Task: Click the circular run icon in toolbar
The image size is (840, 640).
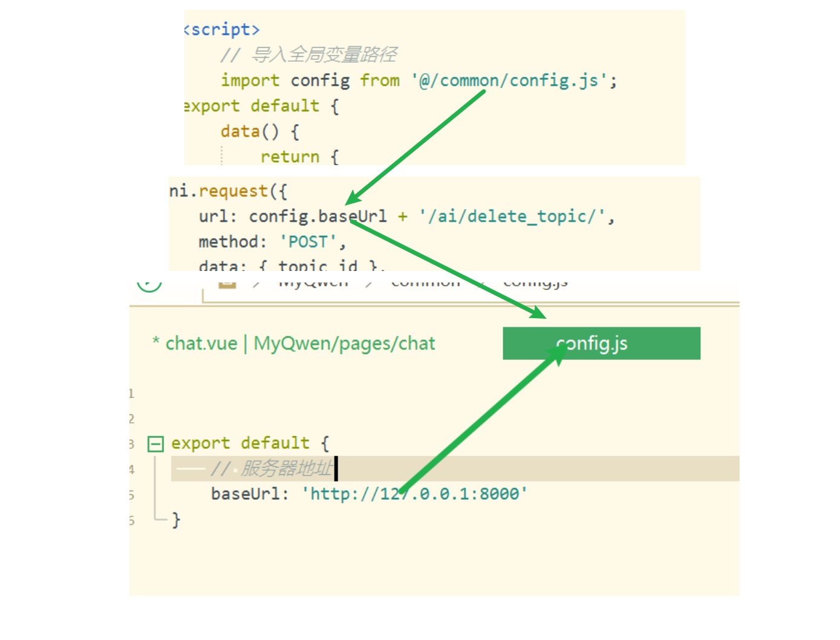Action: tap(149, 284)
